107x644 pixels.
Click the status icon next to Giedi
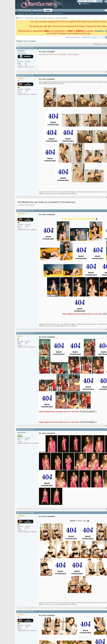[22, 336]
